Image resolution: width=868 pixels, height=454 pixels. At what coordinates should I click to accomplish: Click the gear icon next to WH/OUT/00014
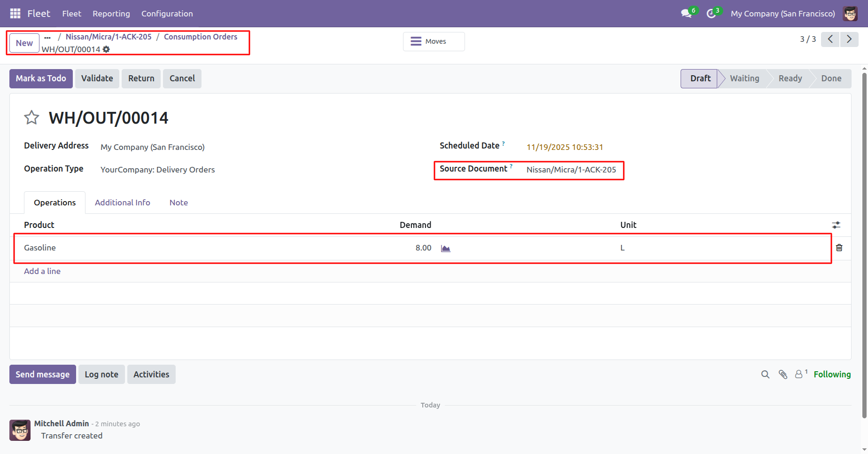(x=107, y=49)
